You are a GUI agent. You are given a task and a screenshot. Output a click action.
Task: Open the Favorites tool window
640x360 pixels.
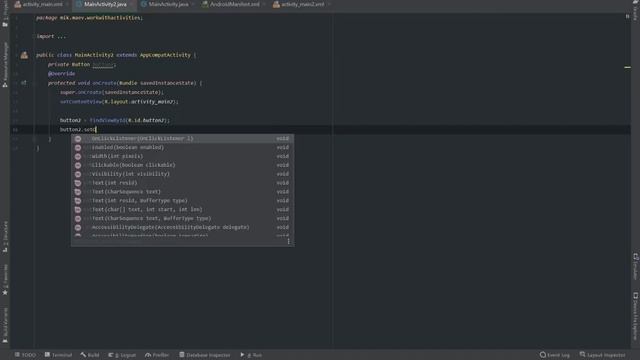click(5, 280)
